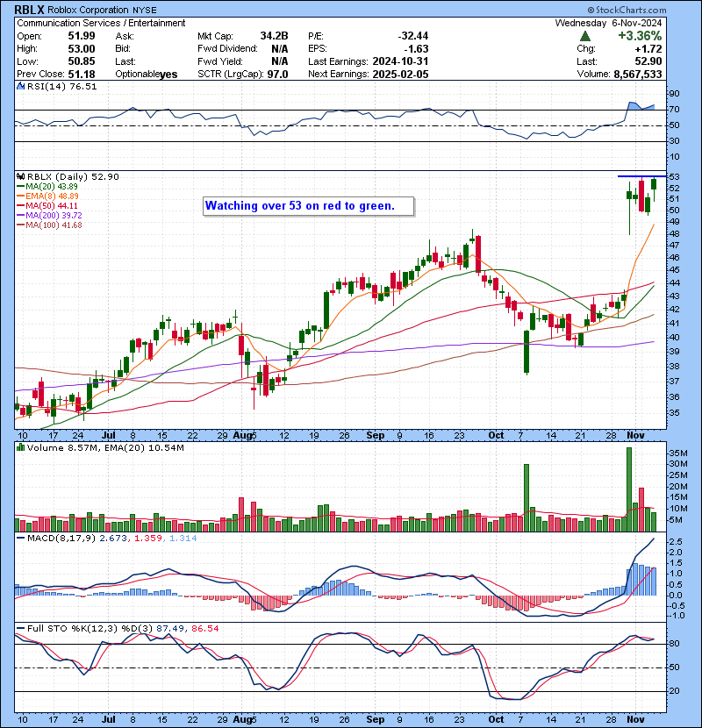Click the Wednesday 6-Nov-2024 date
The image size is (702, 728).
point(609,23)
